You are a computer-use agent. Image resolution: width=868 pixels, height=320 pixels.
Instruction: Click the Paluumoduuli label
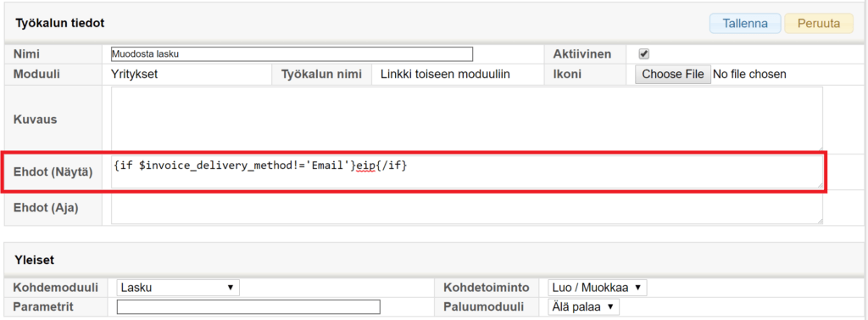484,306
